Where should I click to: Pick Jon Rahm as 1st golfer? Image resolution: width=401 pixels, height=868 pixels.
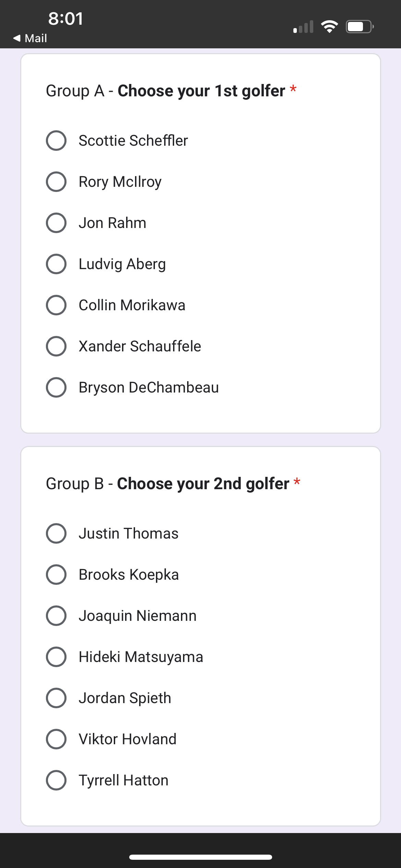[x=56, y=223]
